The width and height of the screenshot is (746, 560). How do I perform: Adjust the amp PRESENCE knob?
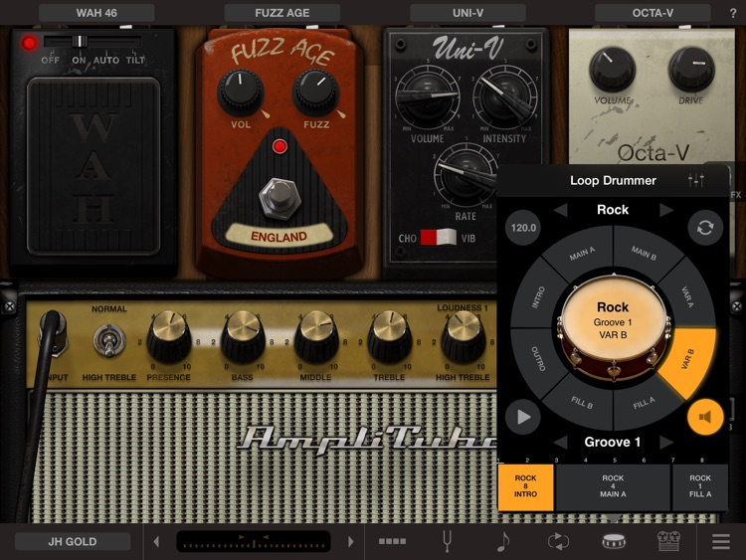(x=168, y=336)
